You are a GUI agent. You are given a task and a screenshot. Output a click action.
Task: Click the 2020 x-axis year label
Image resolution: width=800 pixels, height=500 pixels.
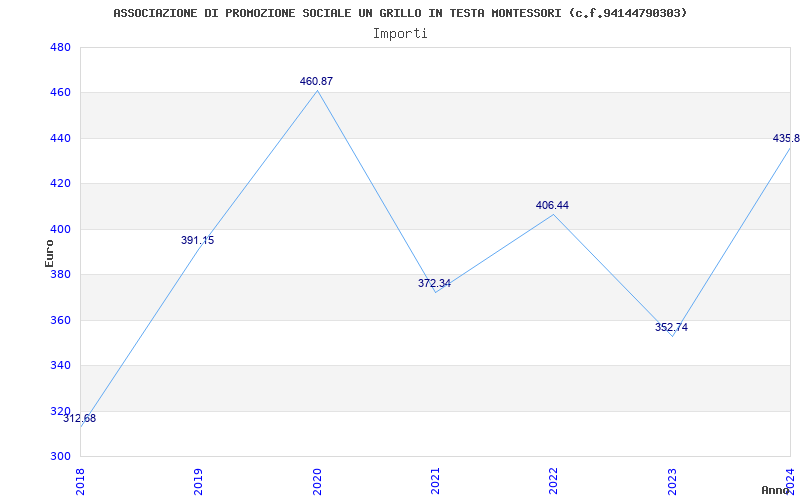[317, 482]
